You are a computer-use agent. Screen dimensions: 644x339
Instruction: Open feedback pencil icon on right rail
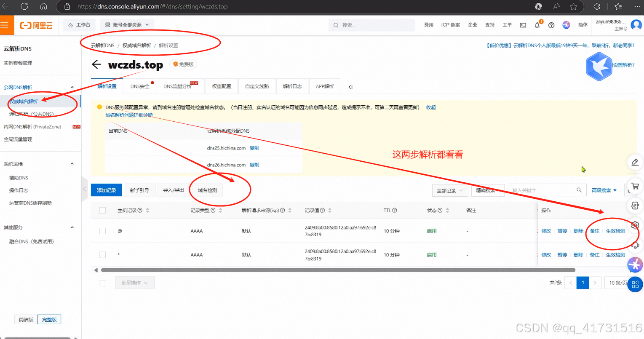(x=635, y=162)
